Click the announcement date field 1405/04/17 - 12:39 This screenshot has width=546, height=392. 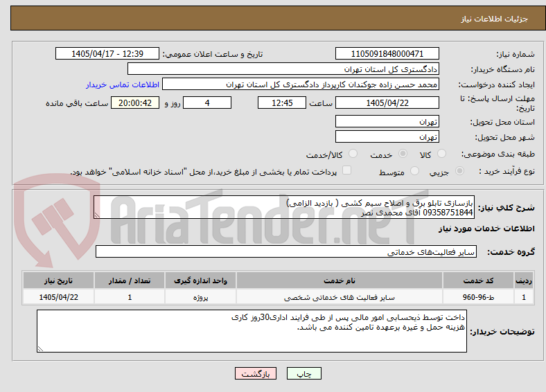point(107,53)
